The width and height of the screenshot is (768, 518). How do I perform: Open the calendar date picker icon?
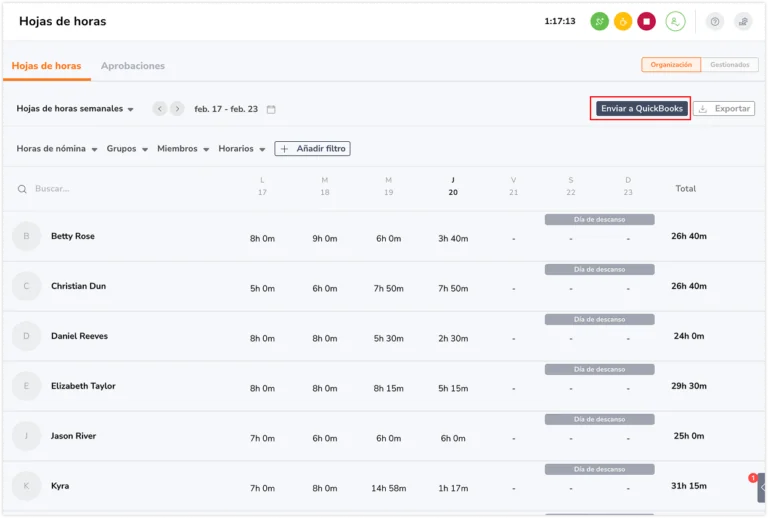click(271, 109)
